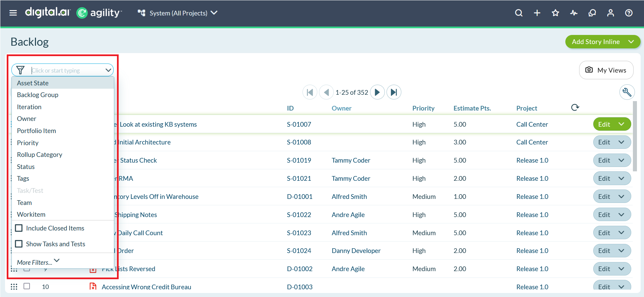Select Status filter option

click(63, 167)
